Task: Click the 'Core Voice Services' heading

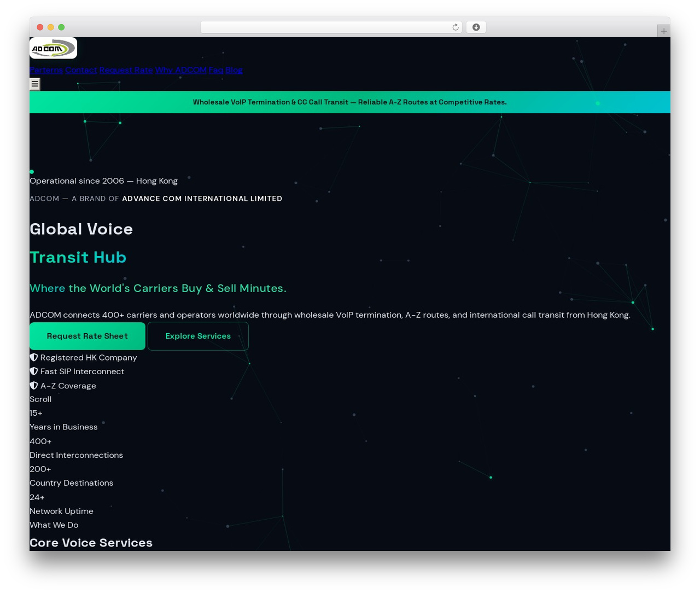Action: click(x=91, y=543)
